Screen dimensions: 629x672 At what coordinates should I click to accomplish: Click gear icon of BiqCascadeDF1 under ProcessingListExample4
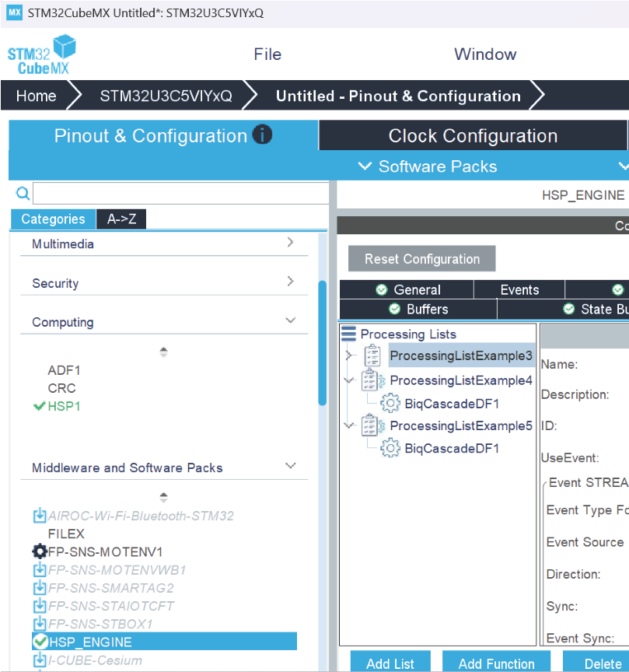pos(390,404)
